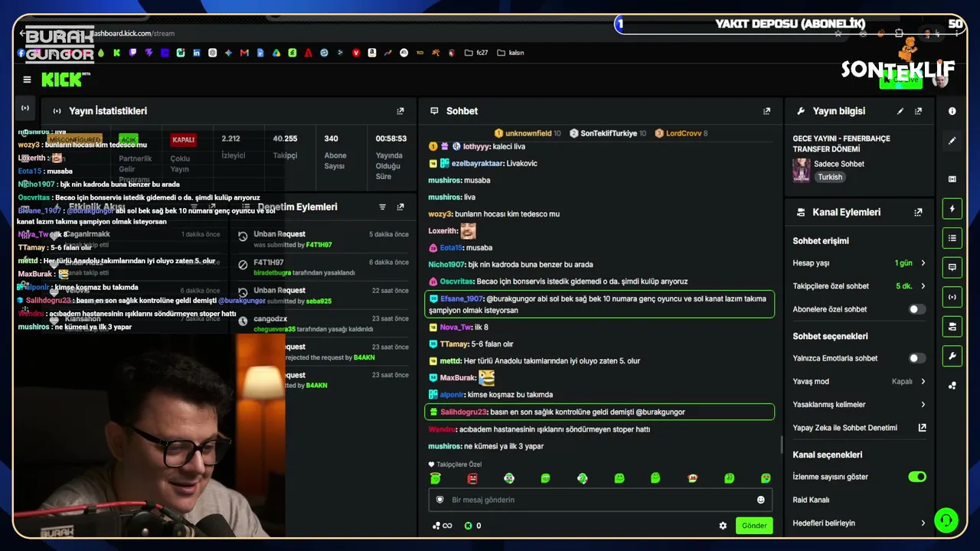Open Unban Request submitted by seba925
The width and height of the screenshot is (980, 551).
[x=323, y=295]
